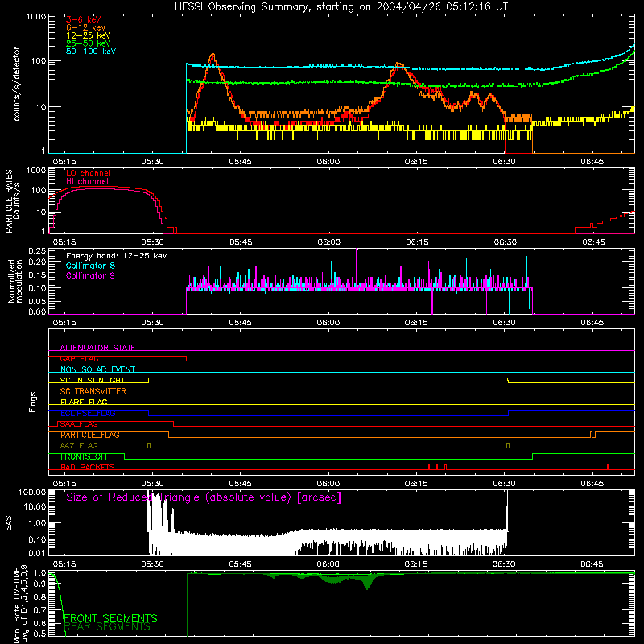Click the Flags vertical axis label

click(33, 402)
